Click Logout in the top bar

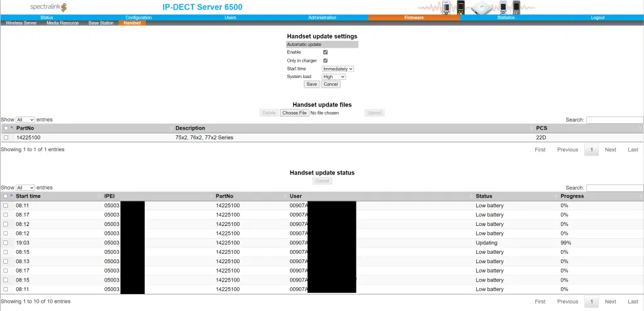597,18
